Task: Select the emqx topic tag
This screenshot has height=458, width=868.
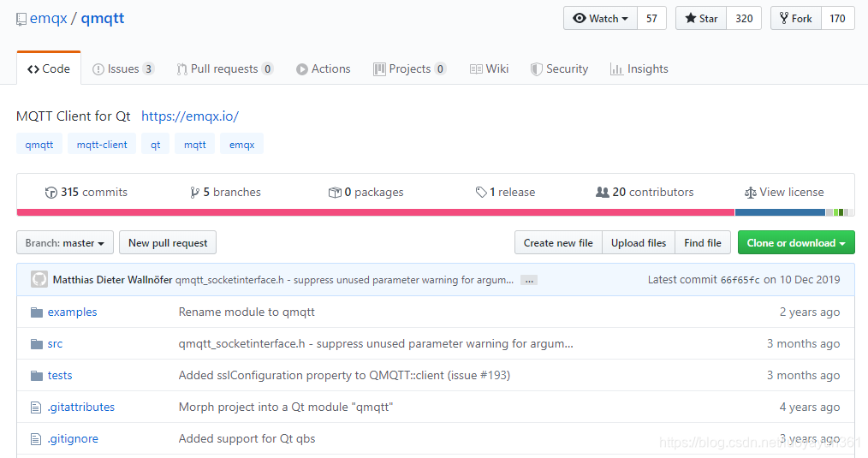Action: tap(242, 144)
